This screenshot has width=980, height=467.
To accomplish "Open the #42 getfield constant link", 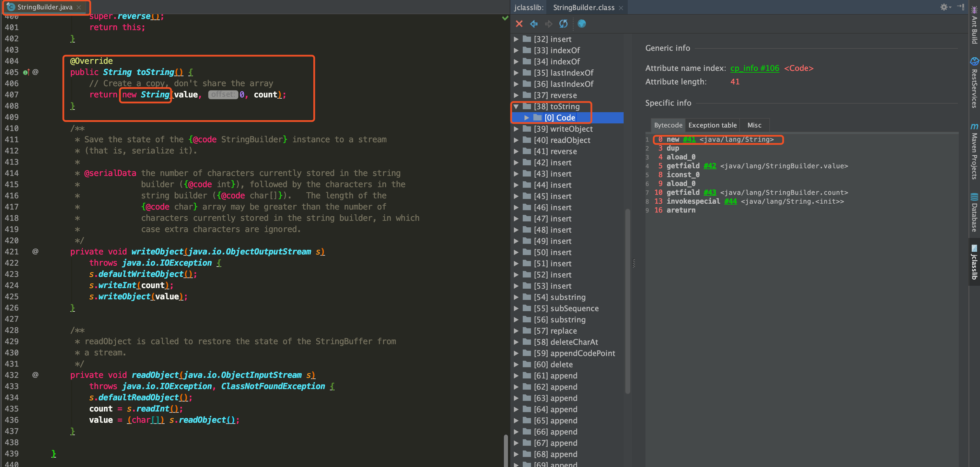I will (709, 166).
